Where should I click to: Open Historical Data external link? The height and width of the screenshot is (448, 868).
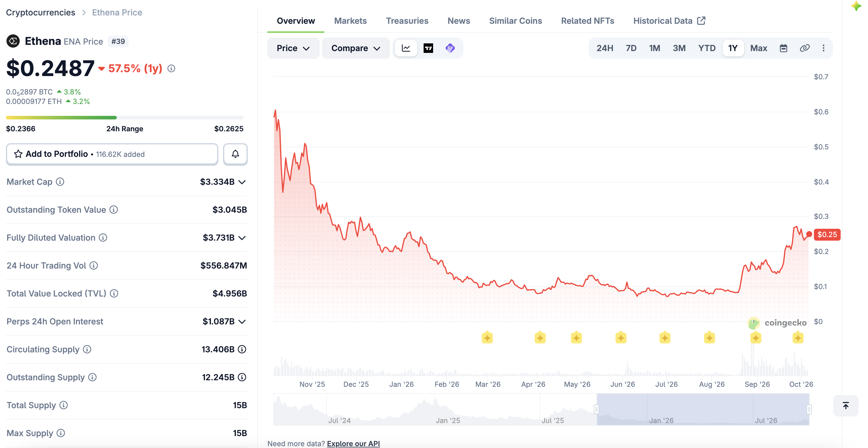(669, 21)
